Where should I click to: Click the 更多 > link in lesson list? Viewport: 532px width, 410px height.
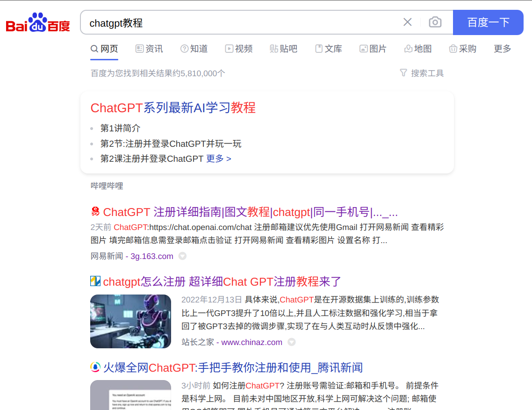[x=219, y=158]
